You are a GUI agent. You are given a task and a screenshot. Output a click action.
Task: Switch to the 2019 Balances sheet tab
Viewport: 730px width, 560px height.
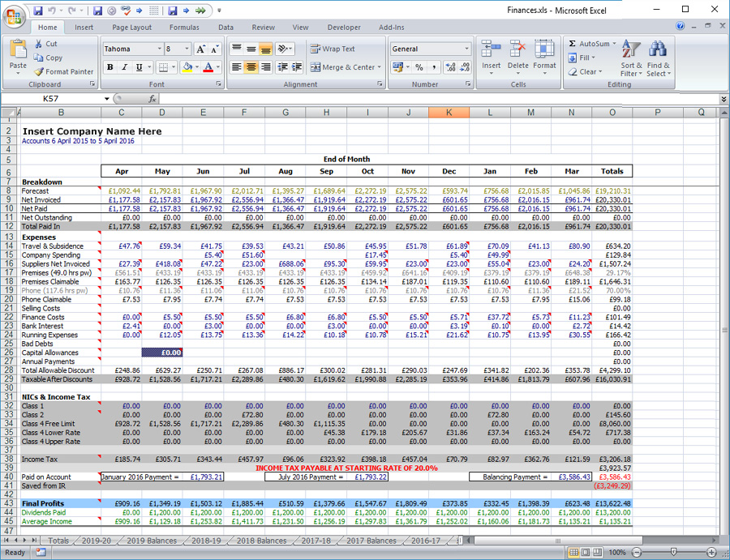pyautogui.click(x=152, y=541)
